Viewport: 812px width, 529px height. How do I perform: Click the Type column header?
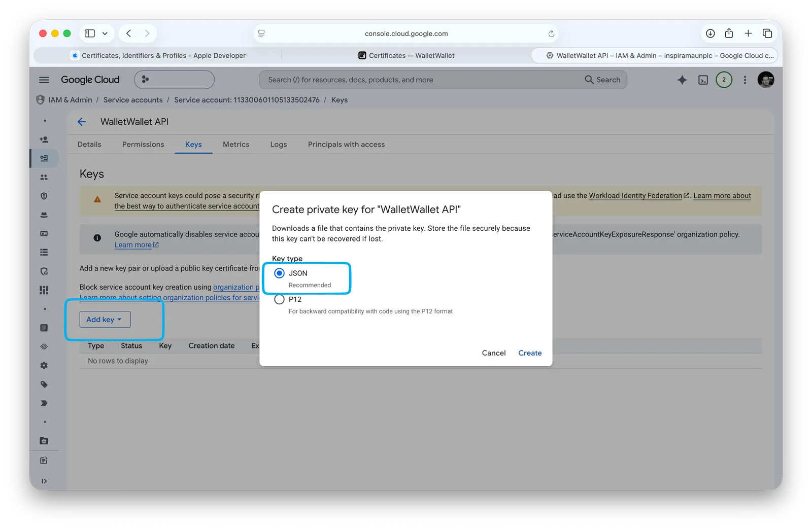[x=96, y=346]
